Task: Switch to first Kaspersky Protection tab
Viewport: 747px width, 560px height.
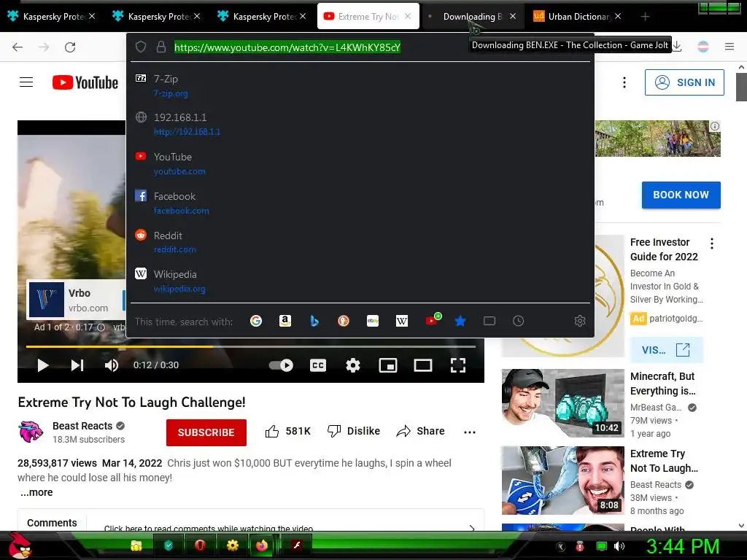Action: [x=53, y=16]
